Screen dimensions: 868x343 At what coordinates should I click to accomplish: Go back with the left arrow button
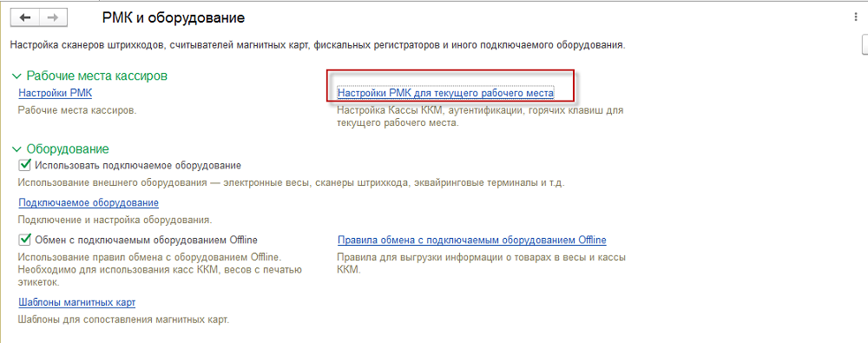pos(25,17)
